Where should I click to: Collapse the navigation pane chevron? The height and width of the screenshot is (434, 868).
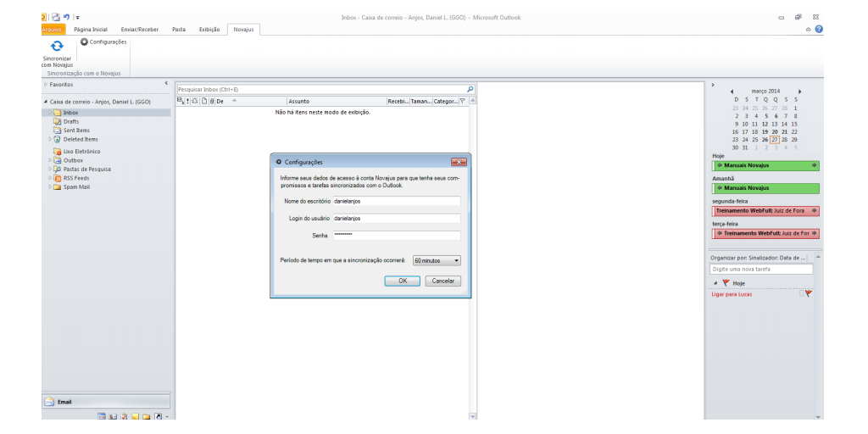[x=166, y=83]
